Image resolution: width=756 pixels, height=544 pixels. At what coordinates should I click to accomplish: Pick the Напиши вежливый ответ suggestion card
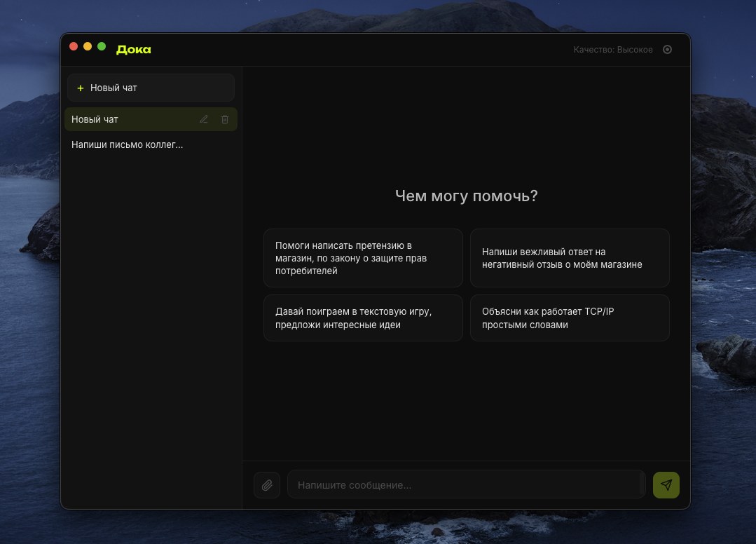(570, 258)
